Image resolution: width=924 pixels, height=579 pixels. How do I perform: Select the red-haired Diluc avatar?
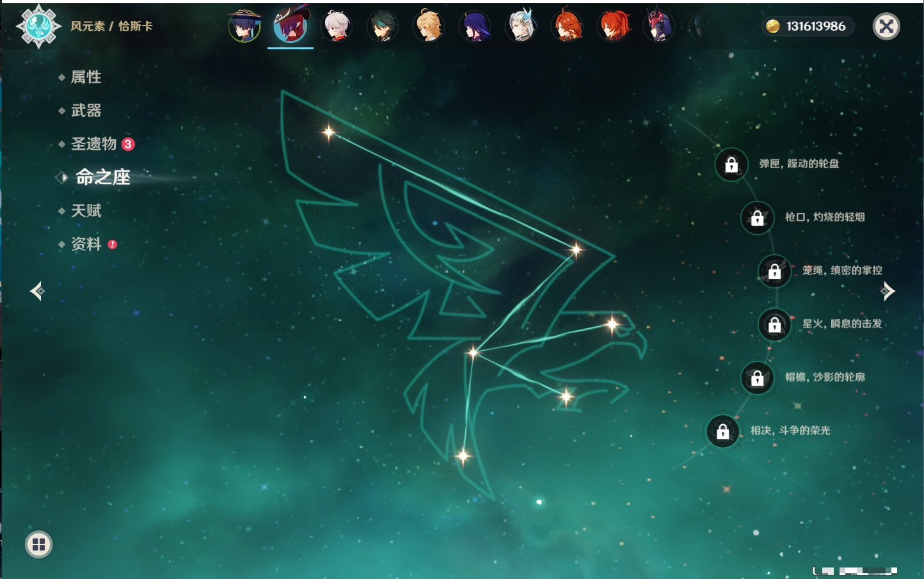614,26
